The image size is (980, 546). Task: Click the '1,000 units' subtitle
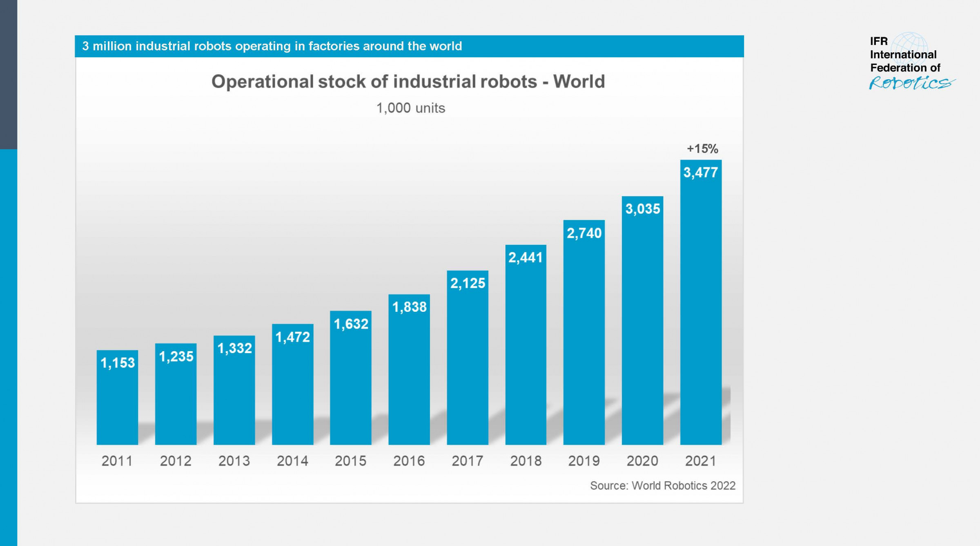410,108
